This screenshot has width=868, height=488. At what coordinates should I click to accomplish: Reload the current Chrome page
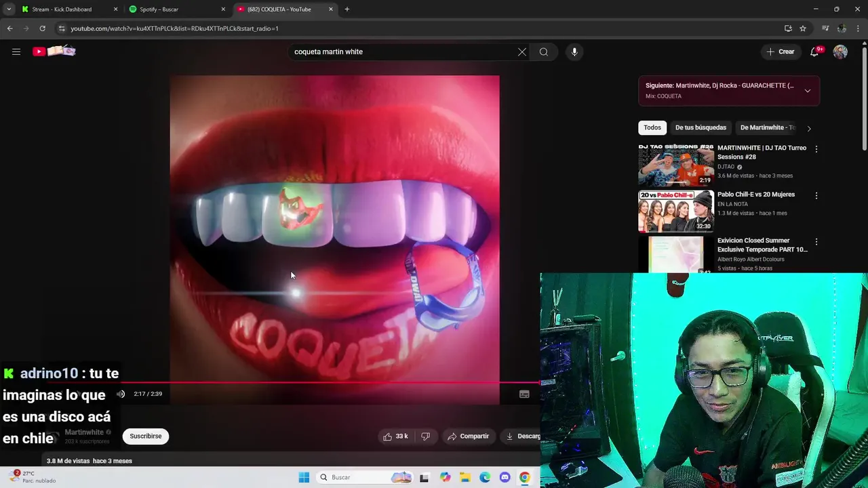coord(42,28)
